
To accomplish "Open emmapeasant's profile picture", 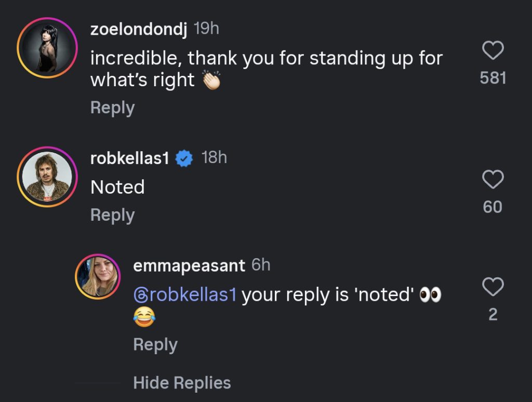I will click(98, 277).
